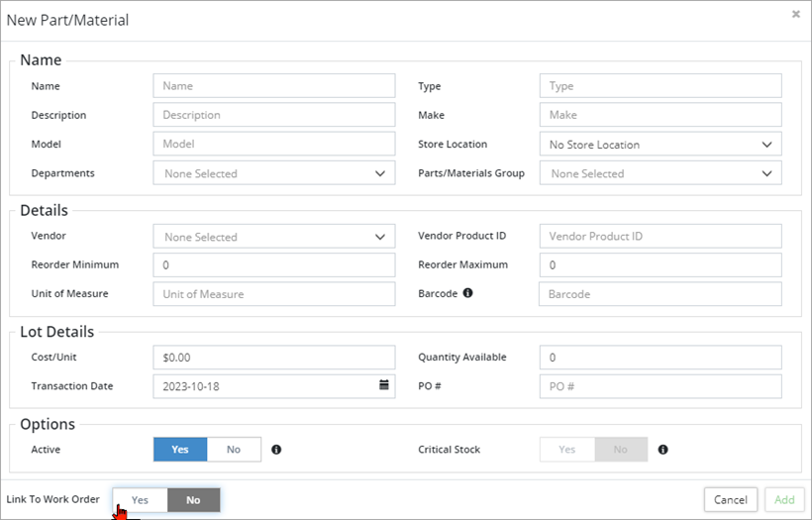The height and width of the screenshot is (520, 812).
Task: Click the PO # input field
Action: (660, 385)
